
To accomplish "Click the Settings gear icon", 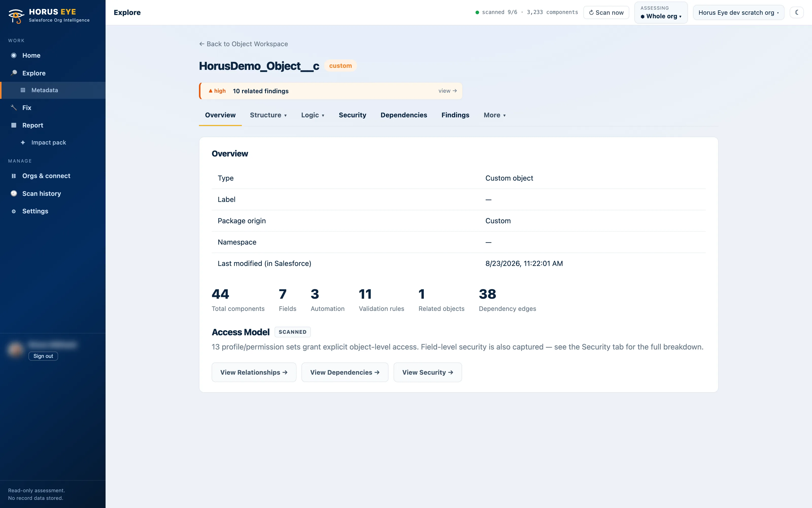I will click(14, 211).
